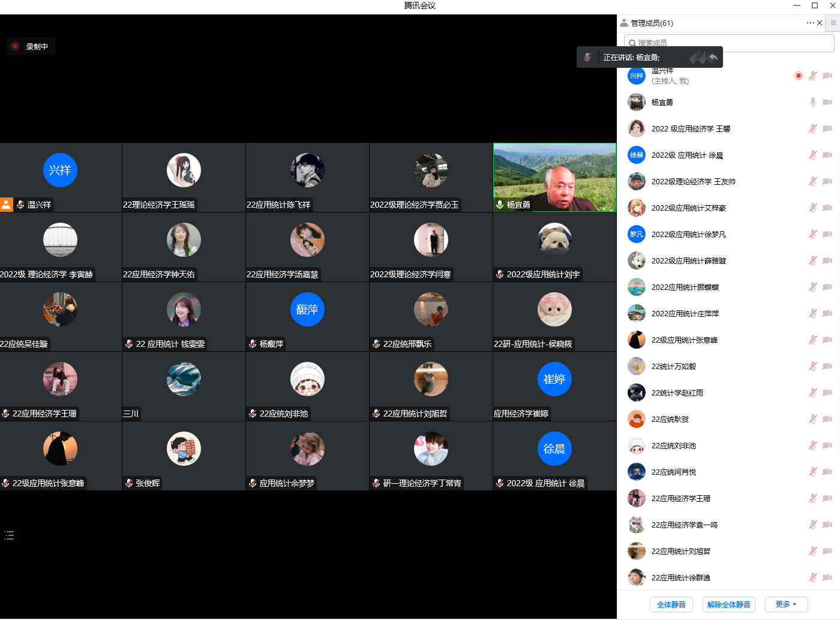
Task: Open the 更多 dropdown at panel bottom
Action: click(x=786, y=604)
